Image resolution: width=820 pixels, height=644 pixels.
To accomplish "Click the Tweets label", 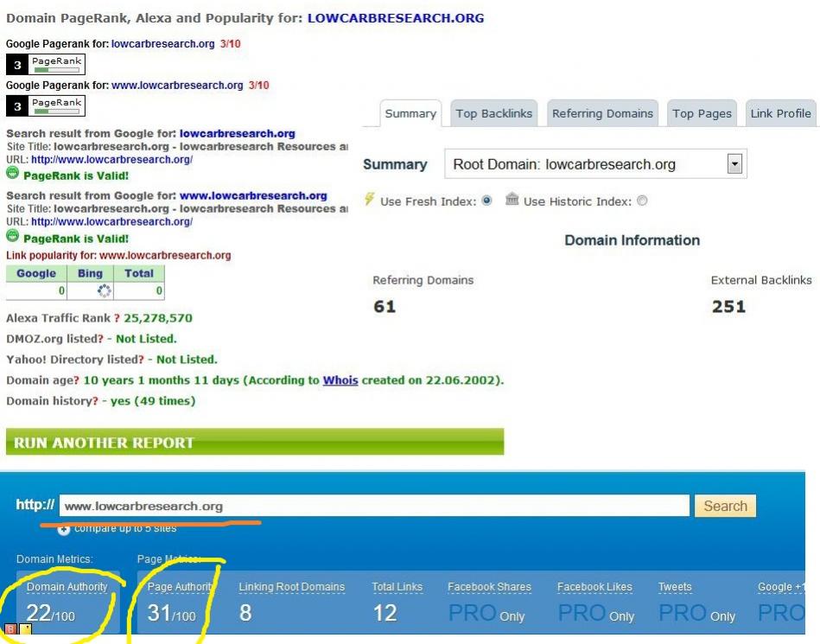I will point(675,587).
